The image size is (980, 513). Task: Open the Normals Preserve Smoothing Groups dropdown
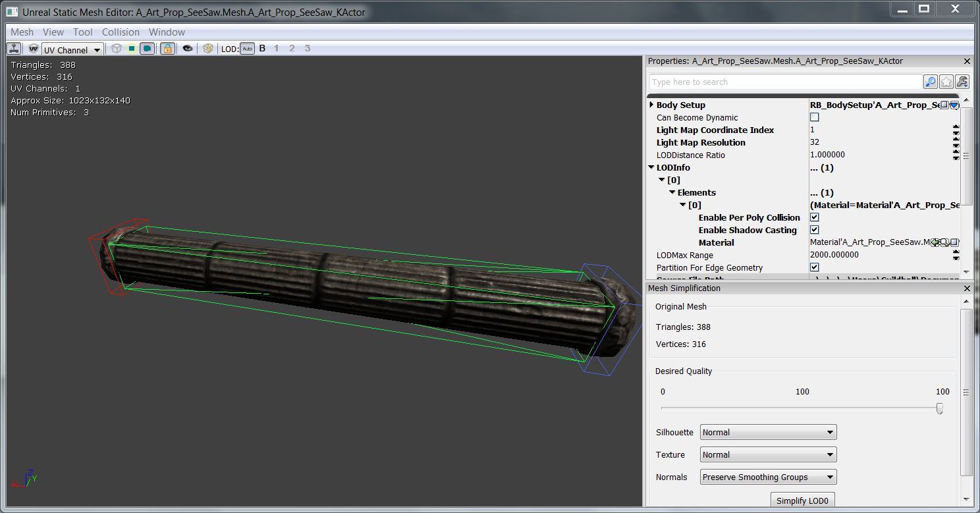pyautogui.click(x=768, y=477)
